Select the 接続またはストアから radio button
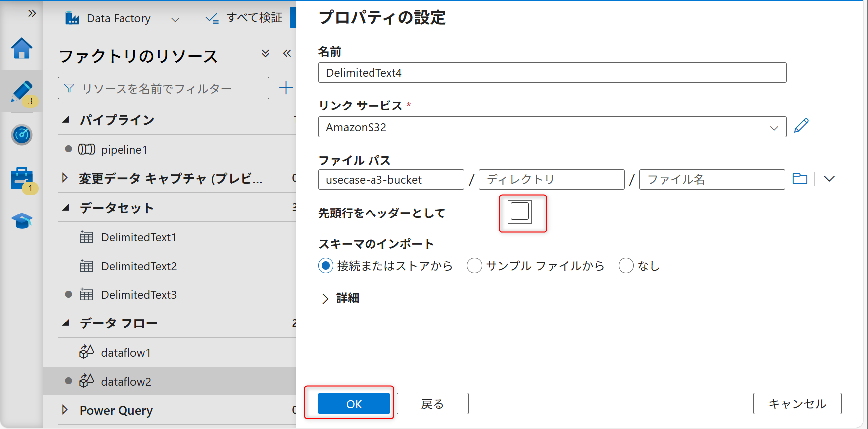 coord(326,266)
